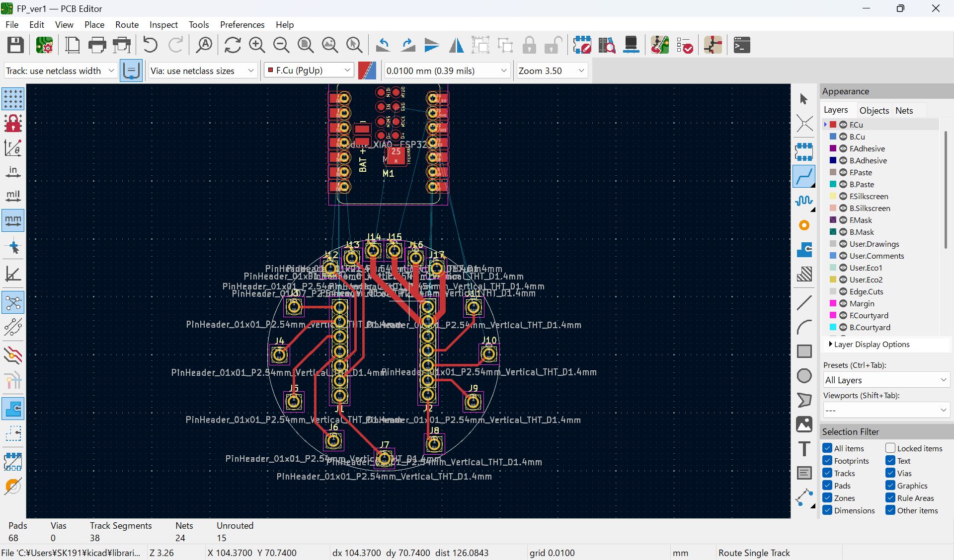Image resolution: width=954 pixels, height=560 pixels.
Task: Hide the B.Cu layer visibility eye
Action: tap(843, 137)
